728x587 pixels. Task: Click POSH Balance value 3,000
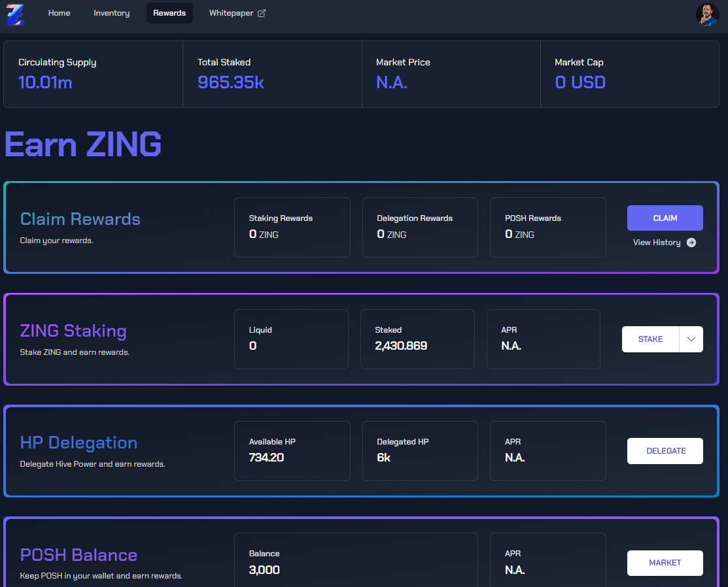pyautogui.click(x=264, y=570)
